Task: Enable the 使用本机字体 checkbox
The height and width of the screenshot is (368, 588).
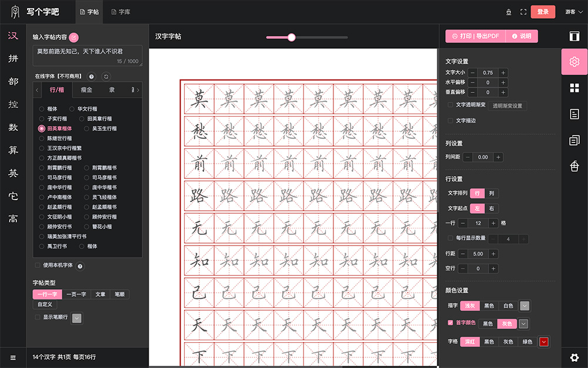Action: point(38,265)
